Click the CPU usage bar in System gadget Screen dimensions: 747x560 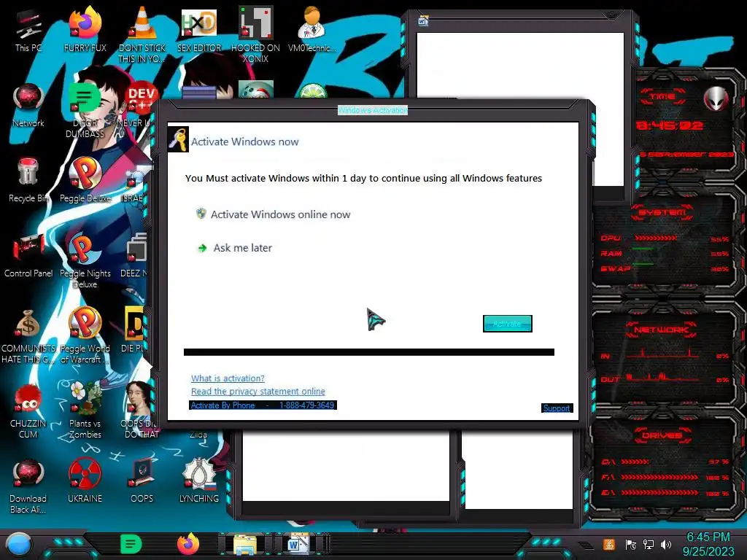[x=656, y=238]
